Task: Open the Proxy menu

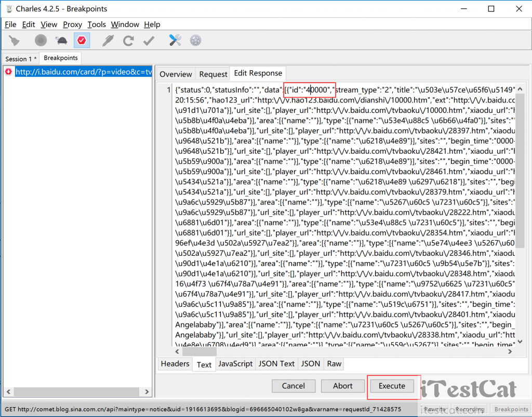Action: pyautogui.click(x=72, y=24)
